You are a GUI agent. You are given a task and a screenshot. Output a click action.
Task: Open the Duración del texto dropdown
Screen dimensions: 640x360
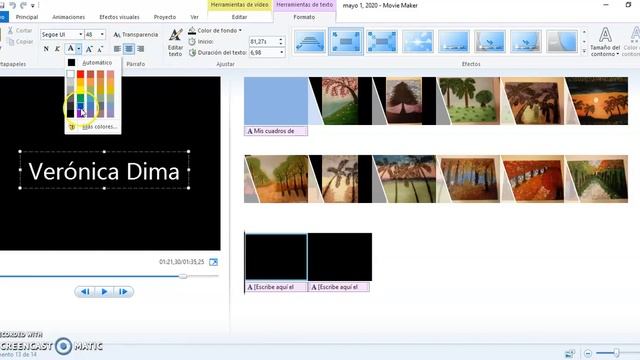coord(282,53)
